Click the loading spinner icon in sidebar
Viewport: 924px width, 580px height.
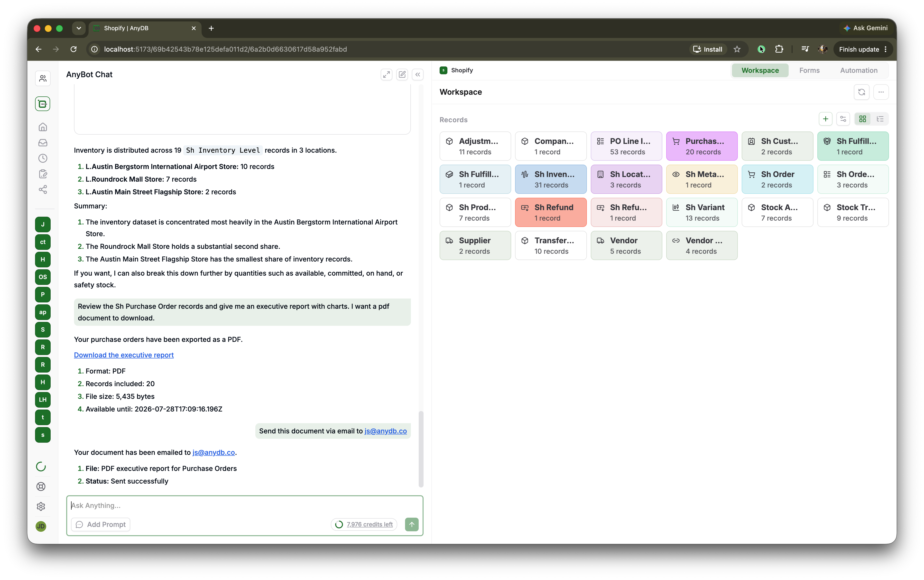pos(41,467)
